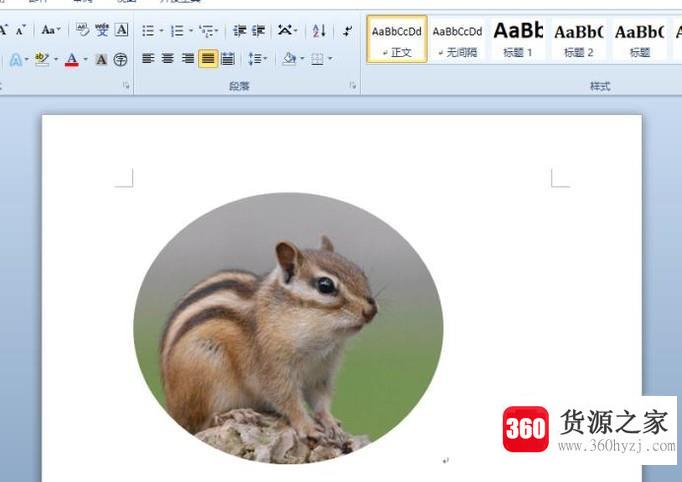
Task: Apply the text highlight color
Action: click(42, 59)
